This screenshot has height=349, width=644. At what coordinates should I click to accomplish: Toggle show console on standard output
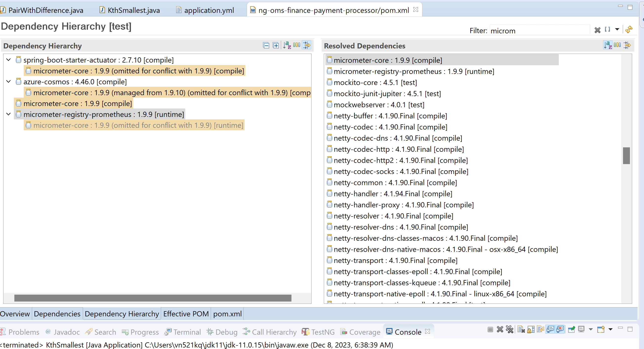coord(550,329)
